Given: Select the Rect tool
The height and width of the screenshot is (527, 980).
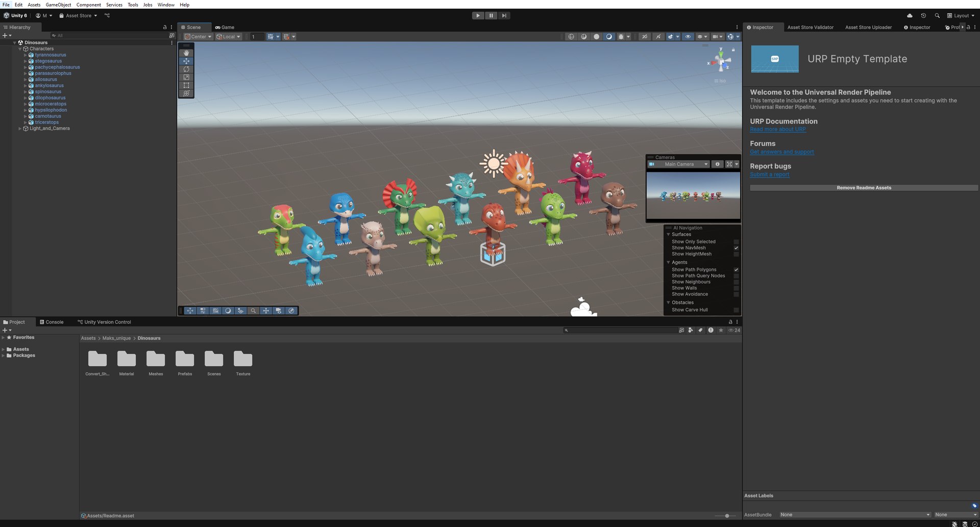Looking at the screenshot, I should 186,85.
